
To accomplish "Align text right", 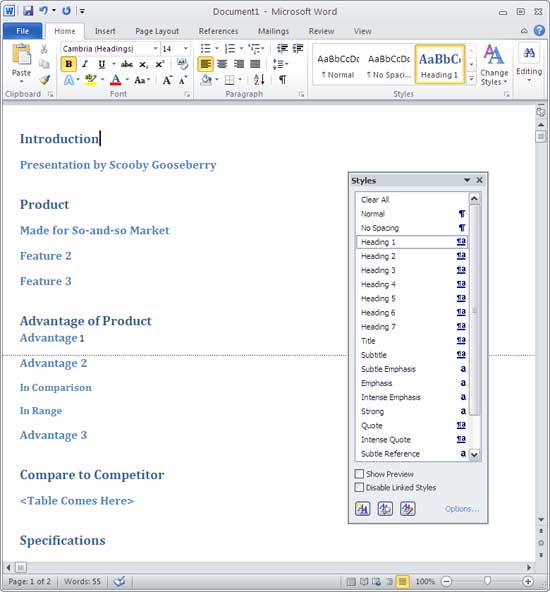I will pyautogui.click(x=239, y=64).
